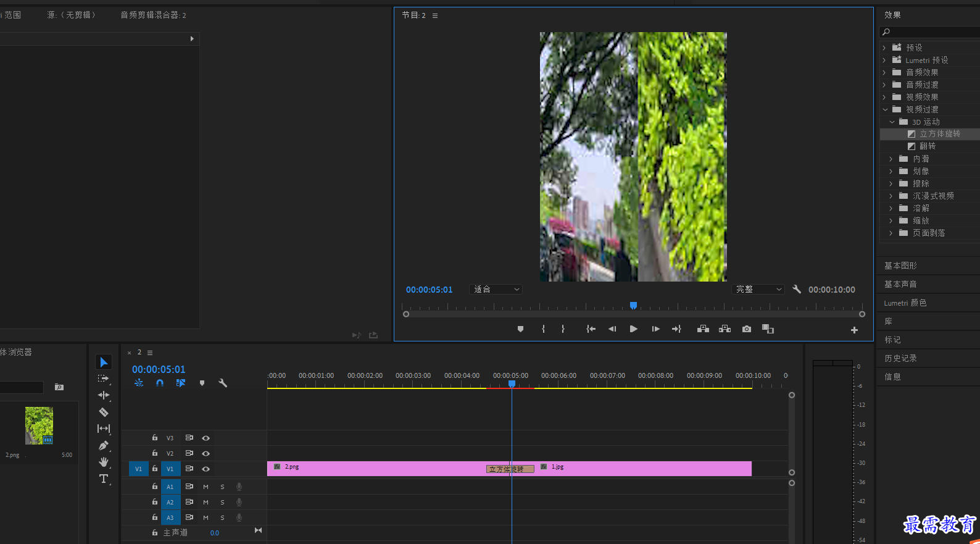Expand the 视频效果 folder
This screenshot has height=544, width=980.
[884, 97]
